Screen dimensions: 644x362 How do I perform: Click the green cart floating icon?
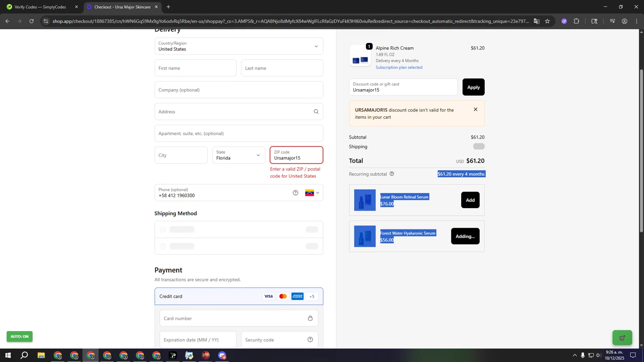(622, 338)
